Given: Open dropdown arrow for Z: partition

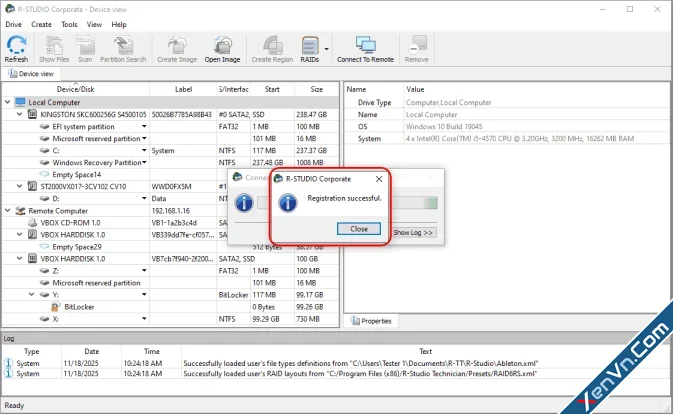Looking at the screenshot, I should (144, 270).
